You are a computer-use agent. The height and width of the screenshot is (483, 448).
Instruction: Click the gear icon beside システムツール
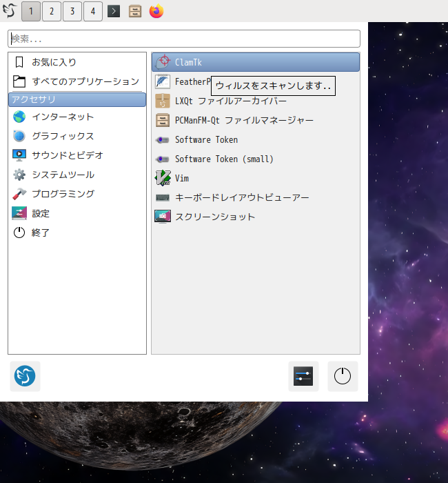19,175
